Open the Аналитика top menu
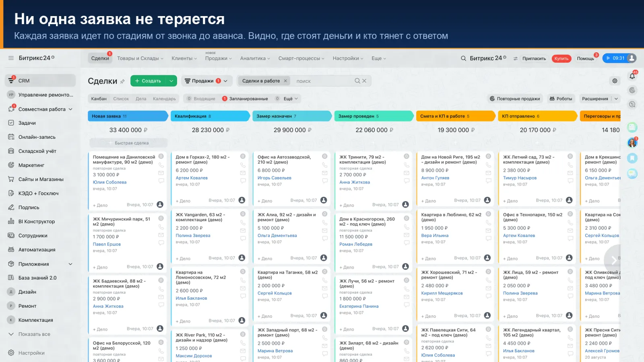Screen dimensions: 644x362 (255, 58)
